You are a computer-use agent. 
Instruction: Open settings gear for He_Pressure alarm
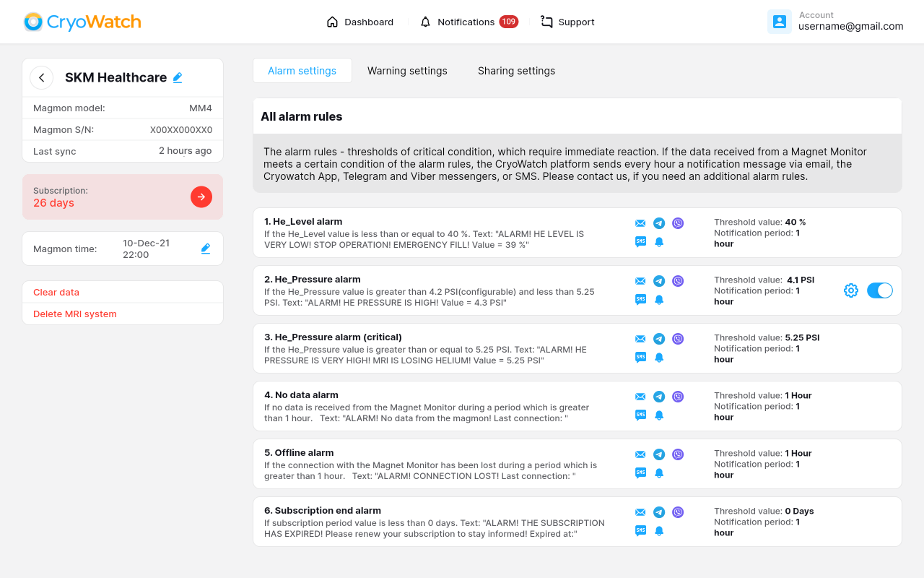[851, 290]
